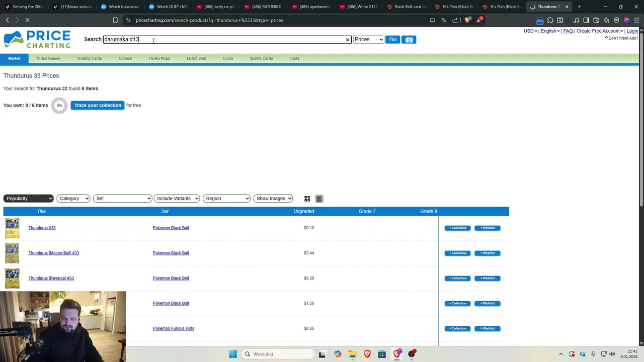
Task: Open the Coins menu
Action: pos(227,58)
